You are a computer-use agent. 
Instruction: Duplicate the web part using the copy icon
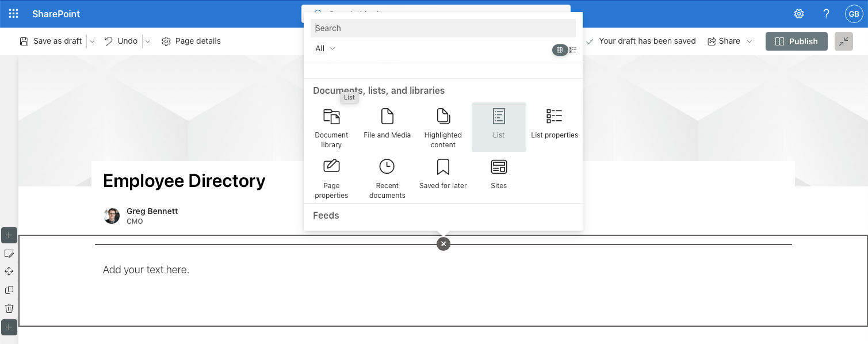coord(9,290)
